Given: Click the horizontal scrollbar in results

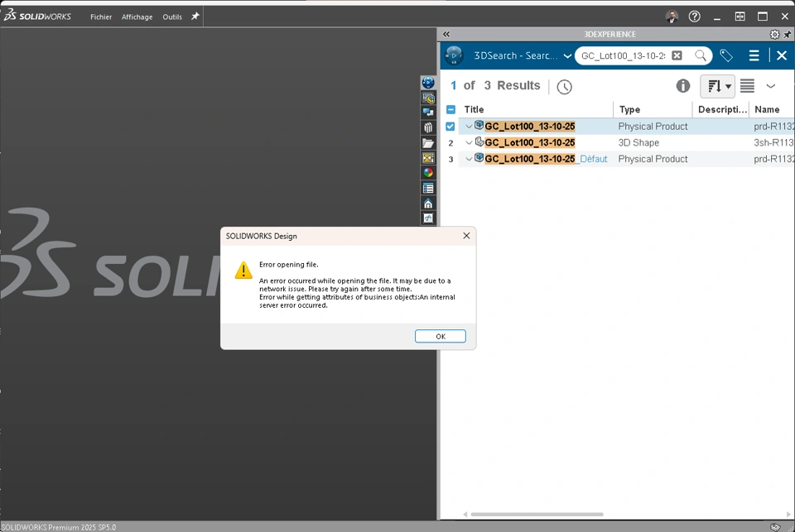Looking at the screenshot, I should [537, 515].
